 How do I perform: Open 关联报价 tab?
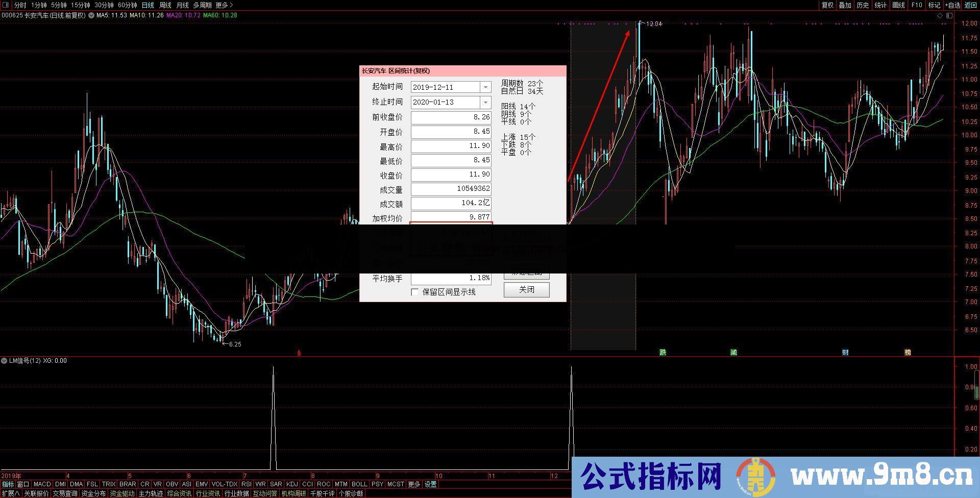coord(36,493)
